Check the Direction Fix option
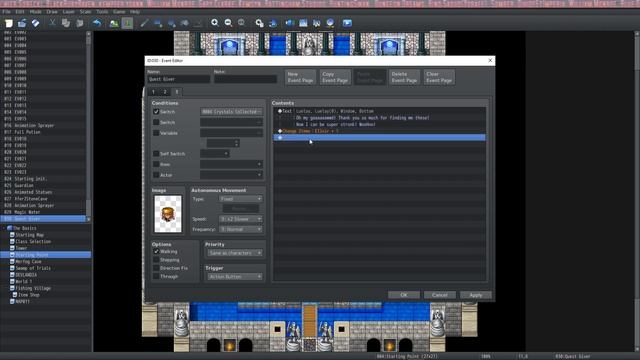 coord(156,268)
